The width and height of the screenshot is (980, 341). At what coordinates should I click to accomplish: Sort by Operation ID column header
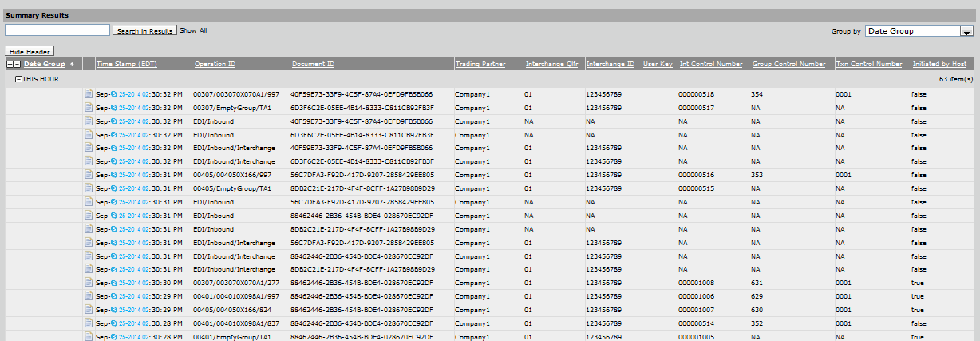click(215, 64)
